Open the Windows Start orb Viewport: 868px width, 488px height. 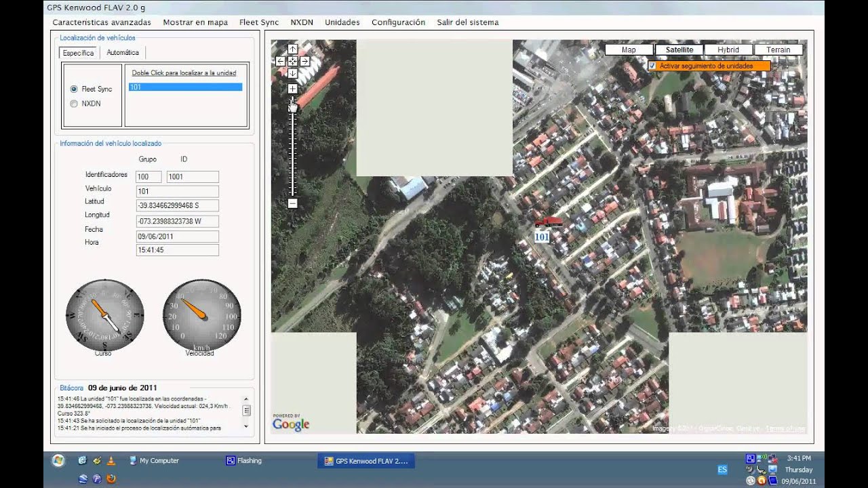(x=58, y=461)
